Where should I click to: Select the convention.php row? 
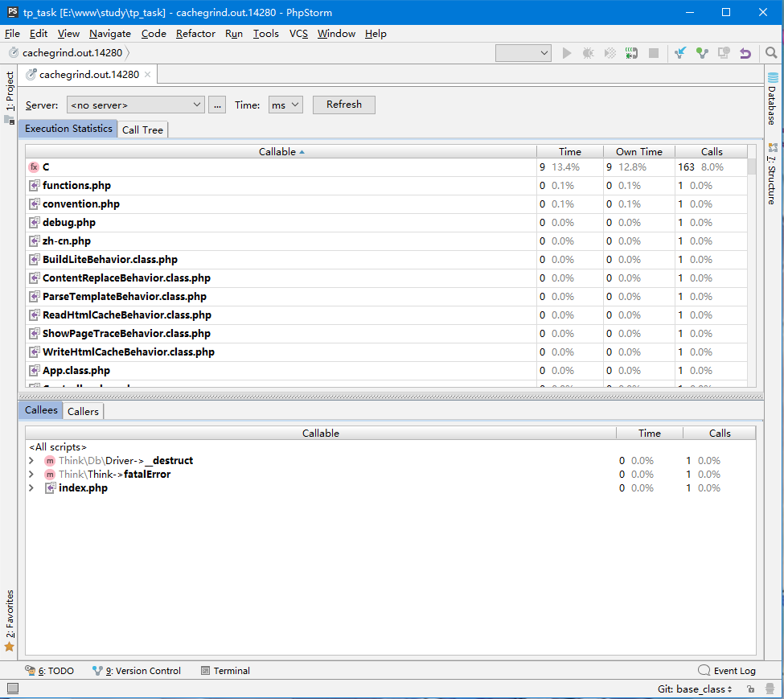386,204
